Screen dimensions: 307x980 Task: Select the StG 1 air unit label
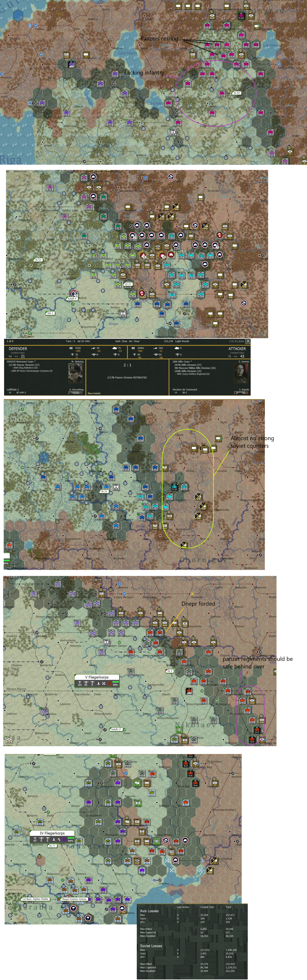(x=50, y=313)
